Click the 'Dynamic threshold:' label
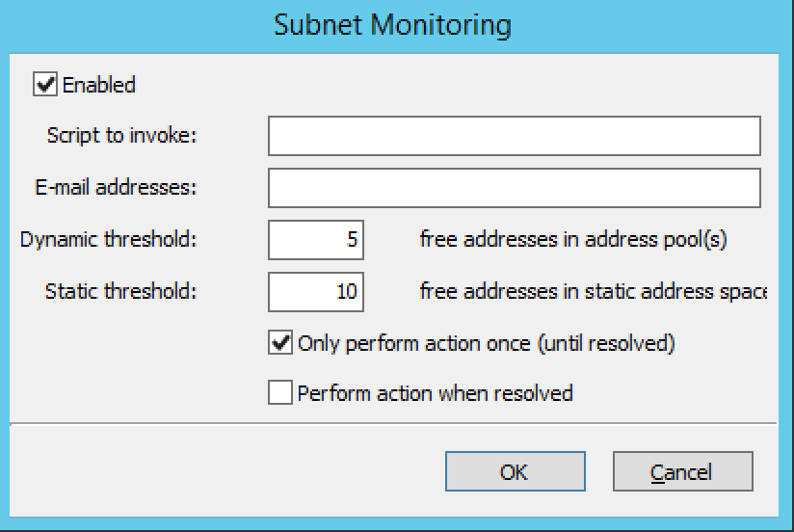 click(x=108, y=240)
